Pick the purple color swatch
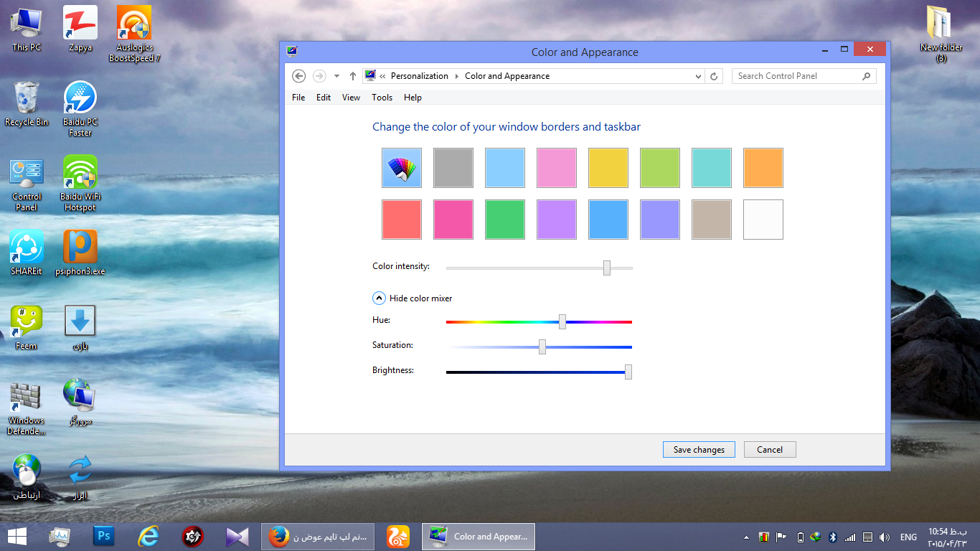This screenshot has width=980, height=551. (x=557, y=220)
